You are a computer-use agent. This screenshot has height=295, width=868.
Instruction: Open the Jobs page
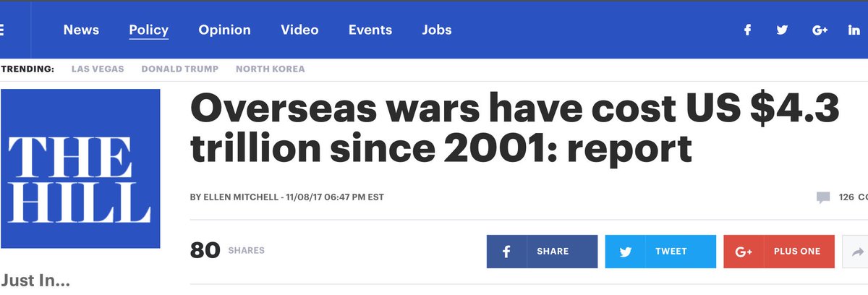tap(437, 30)
